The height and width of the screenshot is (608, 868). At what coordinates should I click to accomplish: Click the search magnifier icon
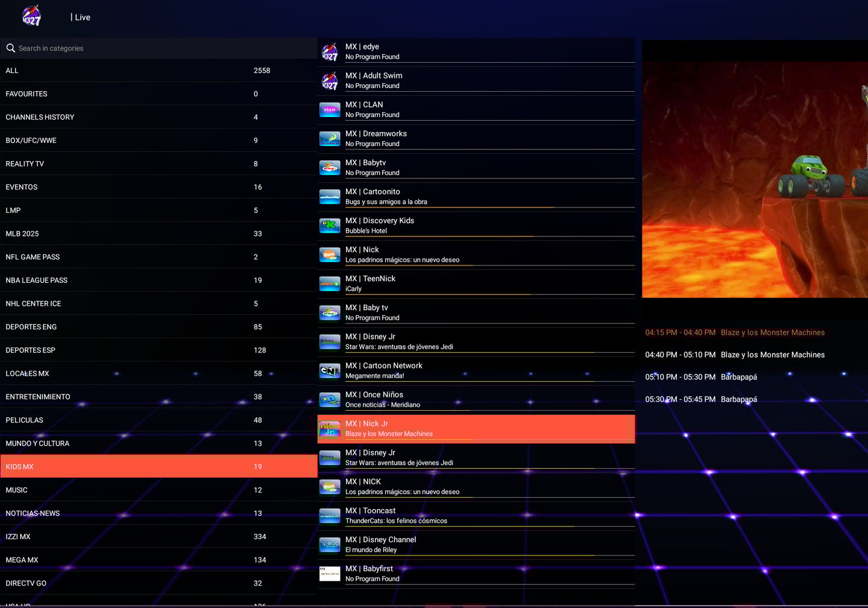click(11, 48)
